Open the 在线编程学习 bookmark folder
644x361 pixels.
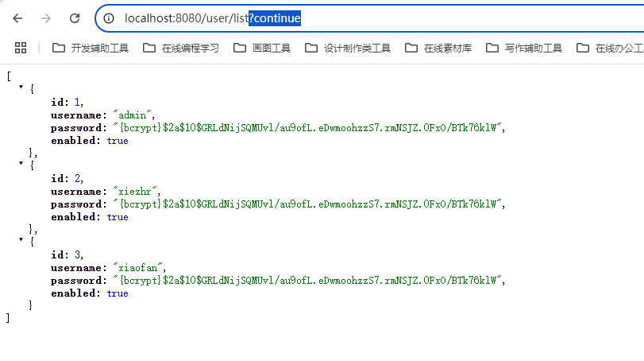tap(181, 48)
